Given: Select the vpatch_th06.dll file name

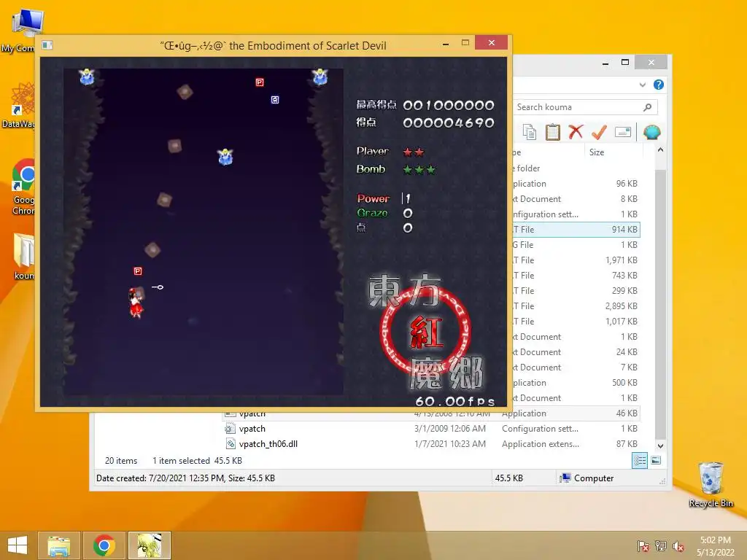Looking at the screenshot, I should click(268, 444).
